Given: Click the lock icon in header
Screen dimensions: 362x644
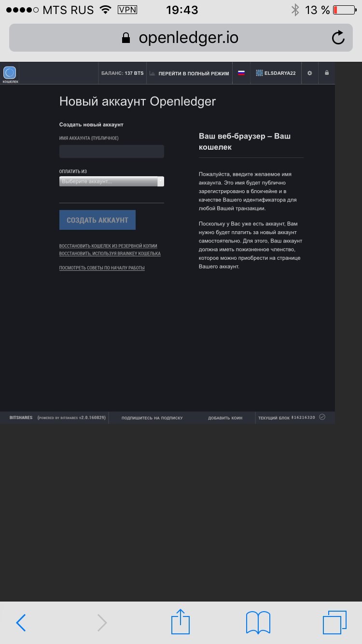Looking at the screenshot, I should 327,73.
